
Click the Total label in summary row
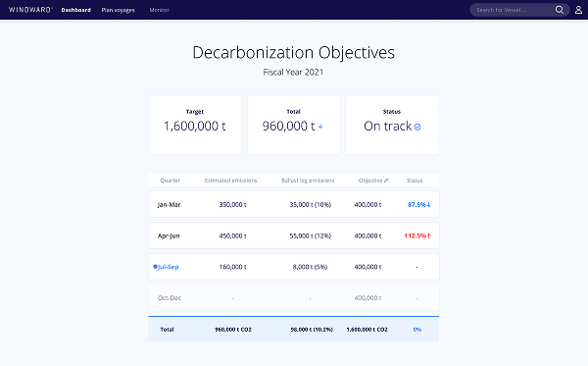pos(168,330)
